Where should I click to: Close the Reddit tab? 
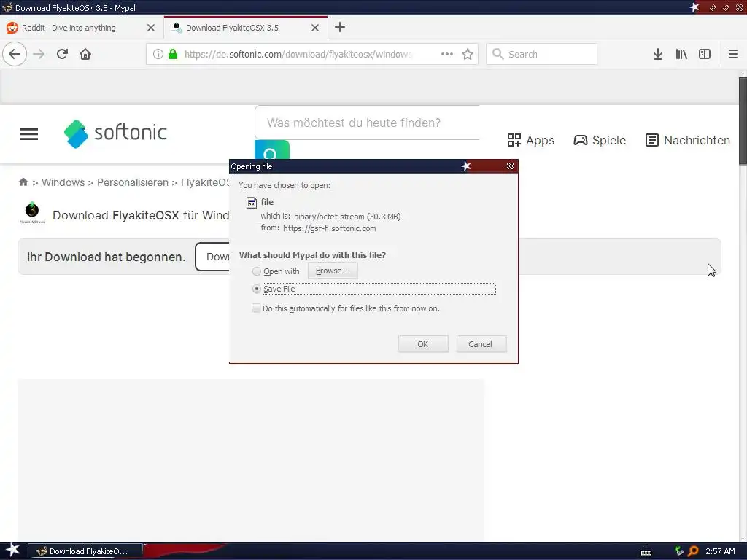point(151,28)
